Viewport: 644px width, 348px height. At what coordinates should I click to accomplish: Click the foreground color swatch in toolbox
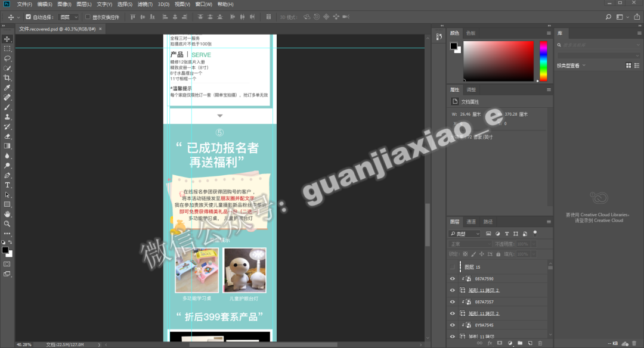pos(5,250)
